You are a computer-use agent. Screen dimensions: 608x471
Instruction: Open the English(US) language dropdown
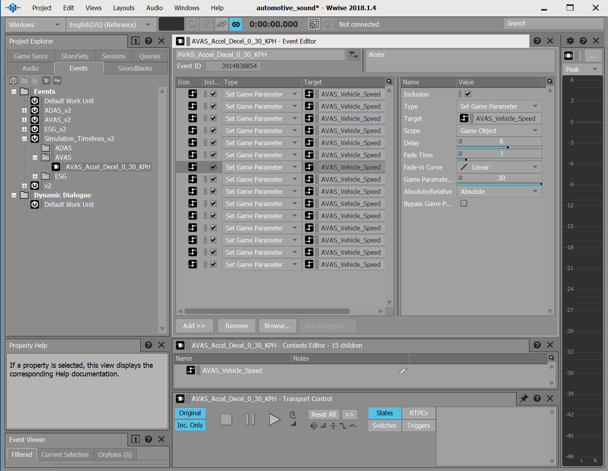click(x=110, y=25)
